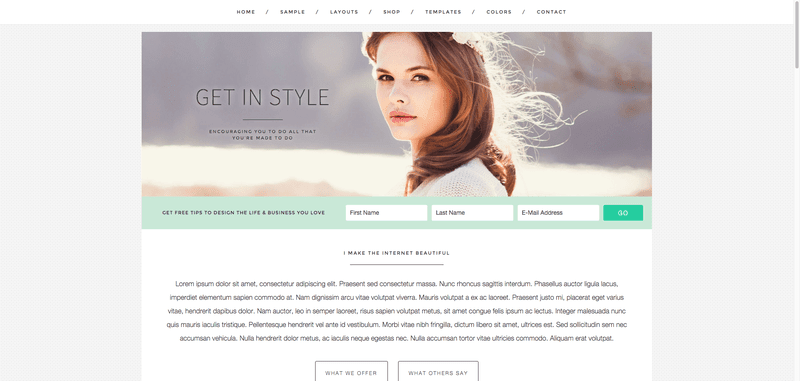
Task: Focus the Last Name input field
Action: (x=472, y=213)
